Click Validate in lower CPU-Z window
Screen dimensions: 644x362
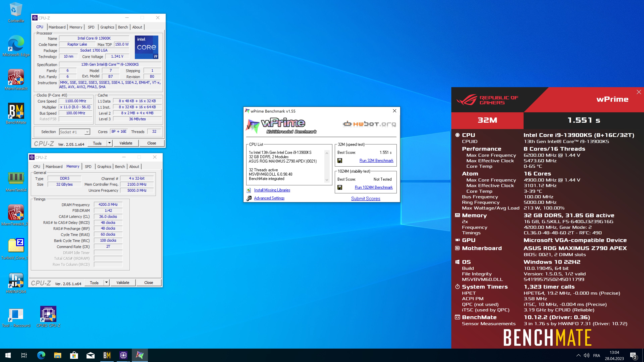tap(123, 283)
